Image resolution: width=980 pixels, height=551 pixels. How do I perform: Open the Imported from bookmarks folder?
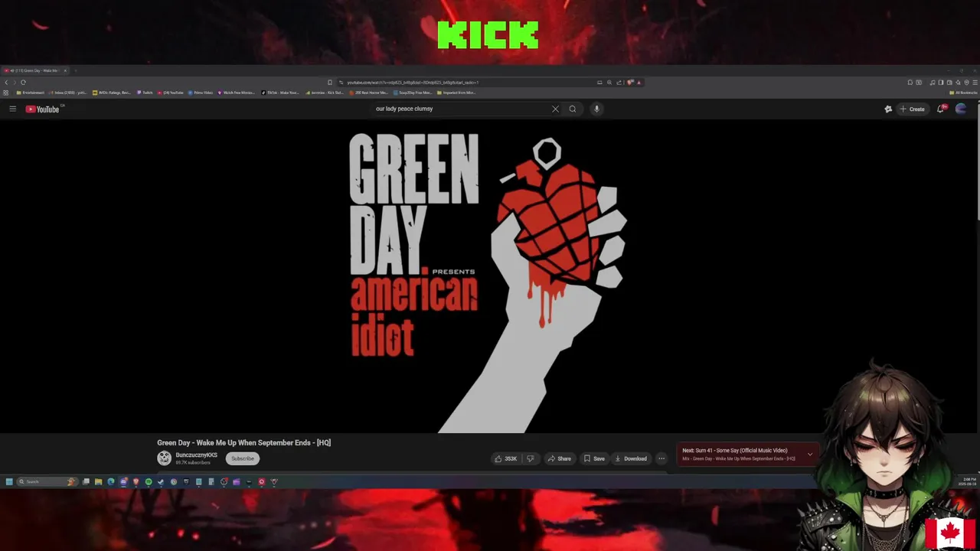click(456, 93)
